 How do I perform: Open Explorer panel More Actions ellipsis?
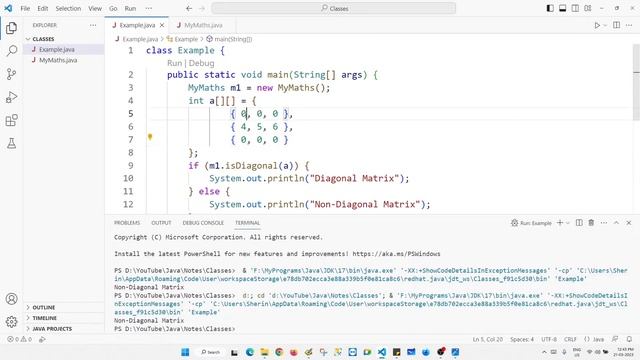tap(93, 25)
